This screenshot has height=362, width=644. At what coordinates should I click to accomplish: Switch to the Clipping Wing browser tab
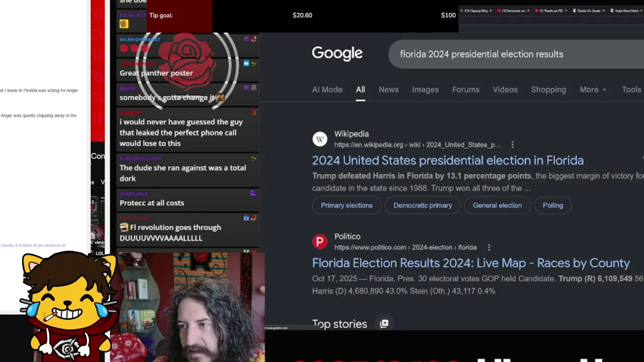click(476, 11)
